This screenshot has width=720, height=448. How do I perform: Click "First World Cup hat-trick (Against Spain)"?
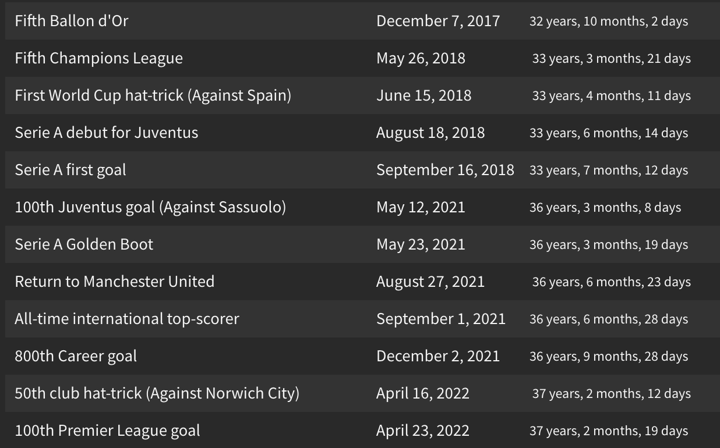pyautogui.click(x=153, y=95)
